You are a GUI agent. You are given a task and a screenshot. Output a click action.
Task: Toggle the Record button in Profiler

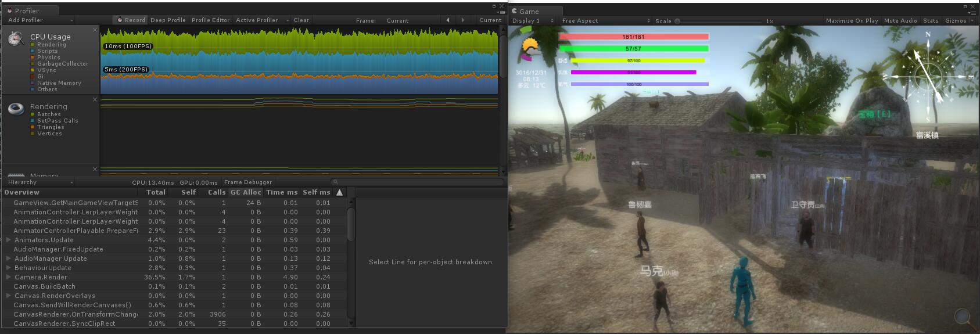click(131, 20)
